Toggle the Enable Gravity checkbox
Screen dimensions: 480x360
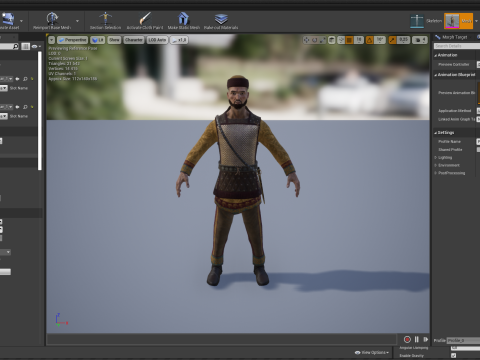point(454,356)
